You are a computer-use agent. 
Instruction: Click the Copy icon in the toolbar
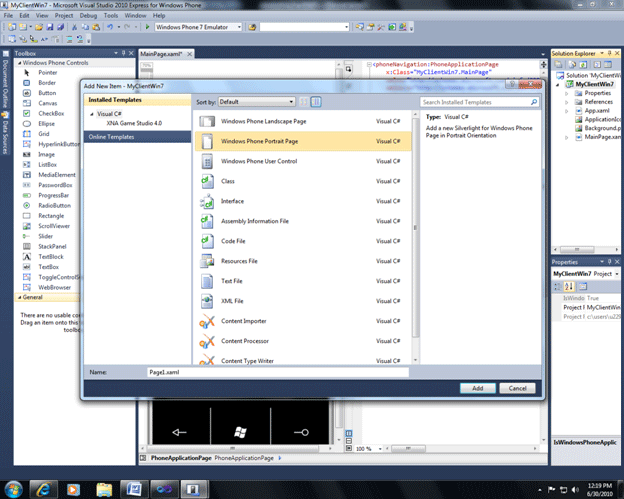(85, 27)
